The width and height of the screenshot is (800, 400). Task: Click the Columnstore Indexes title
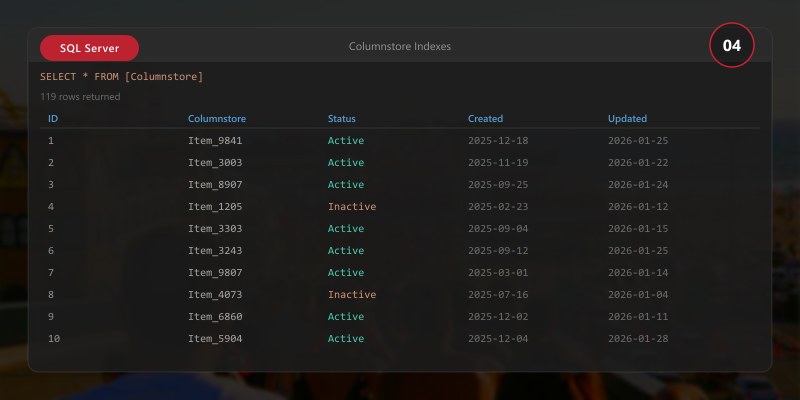tap(400, 46)
